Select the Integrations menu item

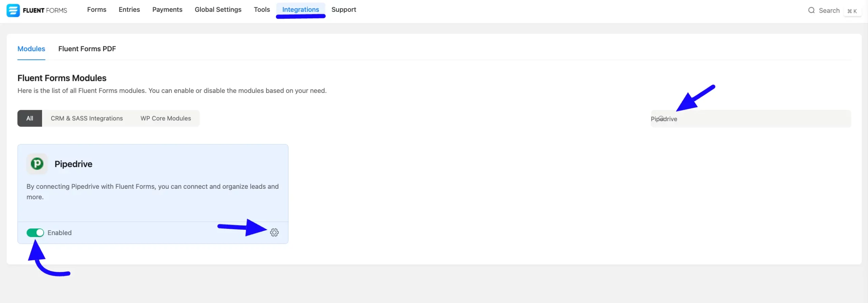pos(300,10)
